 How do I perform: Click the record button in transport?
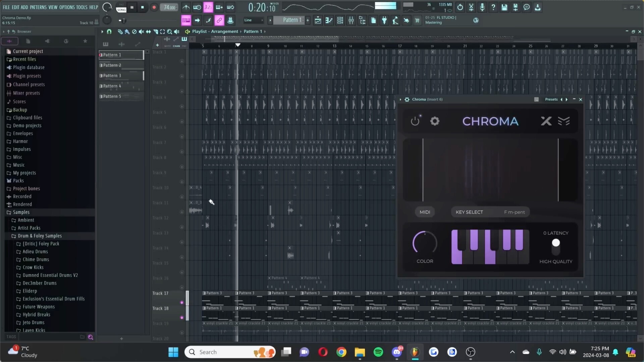click(154, 7)
